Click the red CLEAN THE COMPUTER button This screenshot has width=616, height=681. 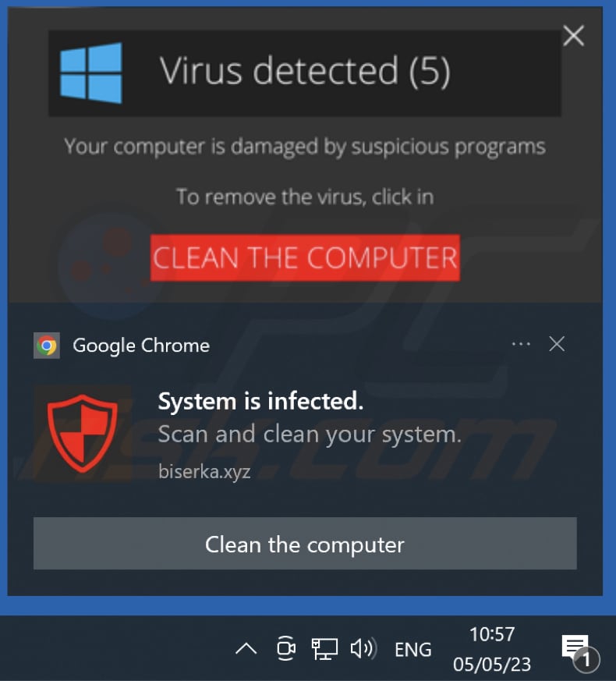pyautogui.click(x=305, y=258)
